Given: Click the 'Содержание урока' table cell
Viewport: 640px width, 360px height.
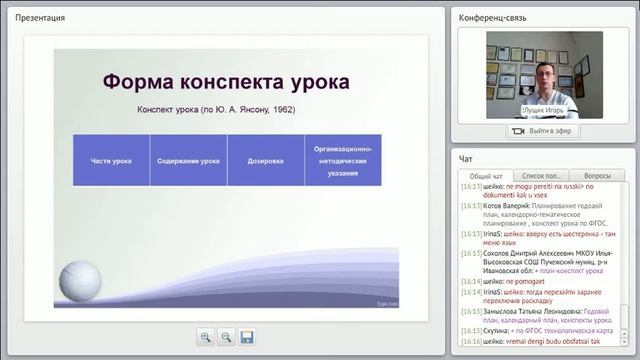Looking at the screenshot, I should 188,160.
